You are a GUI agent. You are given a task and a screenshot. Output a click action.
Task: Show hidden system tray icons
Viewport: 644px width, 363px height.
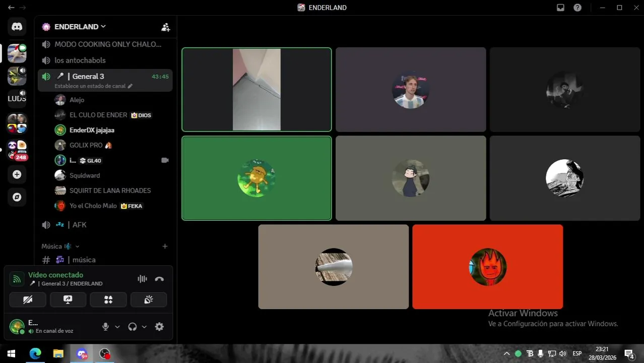[506, 353]
